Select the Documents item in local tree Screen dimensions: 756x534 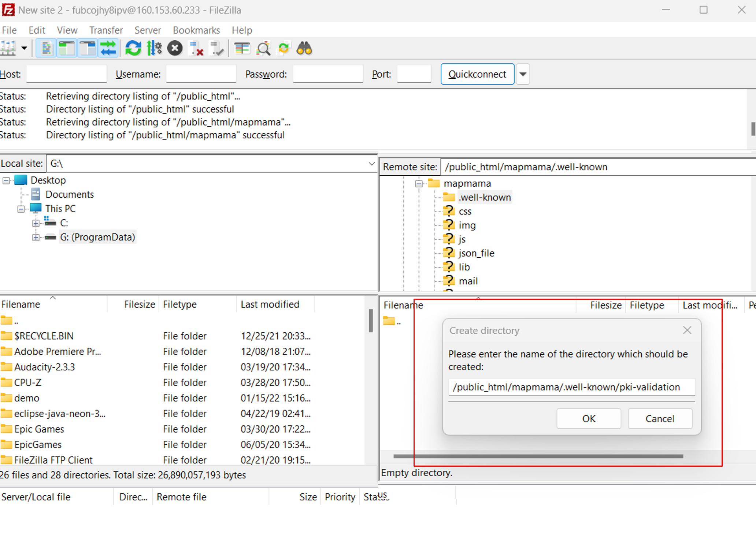(69, 194)
